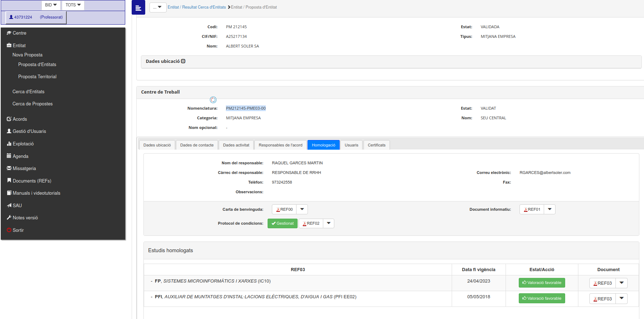The height and width of the screenshot is (319, 644).
Task: Click the Manuals i videotutorials book icon
Action: pos(9,193)
